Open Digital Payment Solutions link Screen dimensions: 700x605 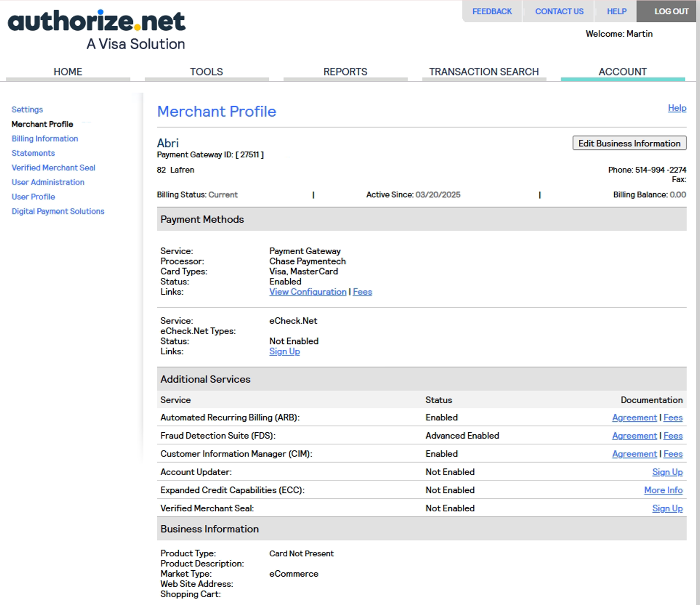58,211
